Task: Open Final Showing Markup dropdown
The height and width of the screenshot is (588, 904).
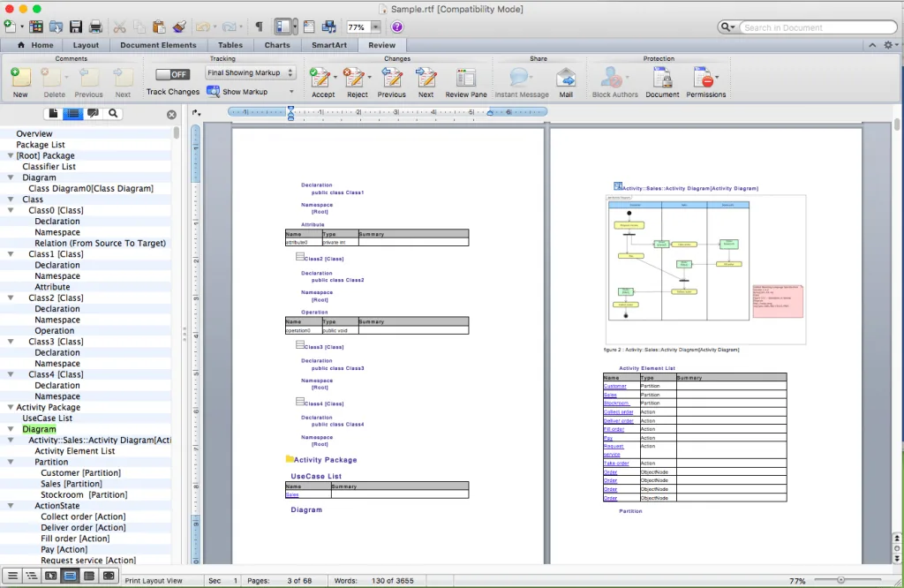Action: [250, 72]
